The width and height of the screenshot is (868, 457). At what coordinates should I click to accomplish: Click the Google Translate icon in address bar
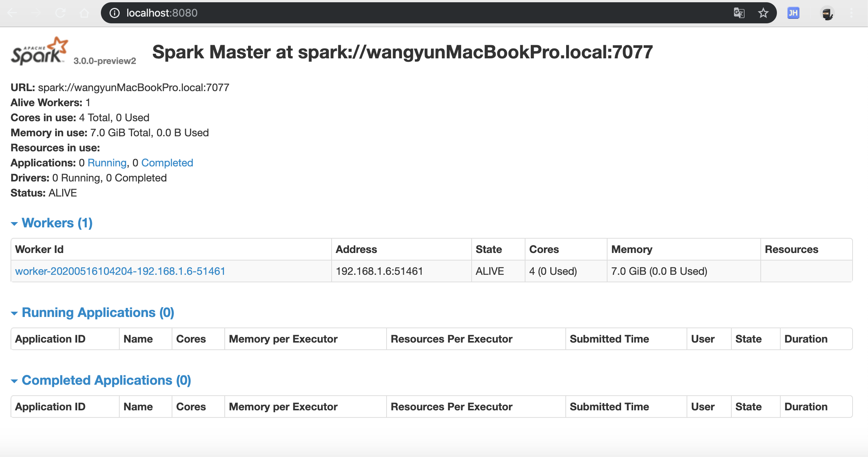(x=739, y=12)
